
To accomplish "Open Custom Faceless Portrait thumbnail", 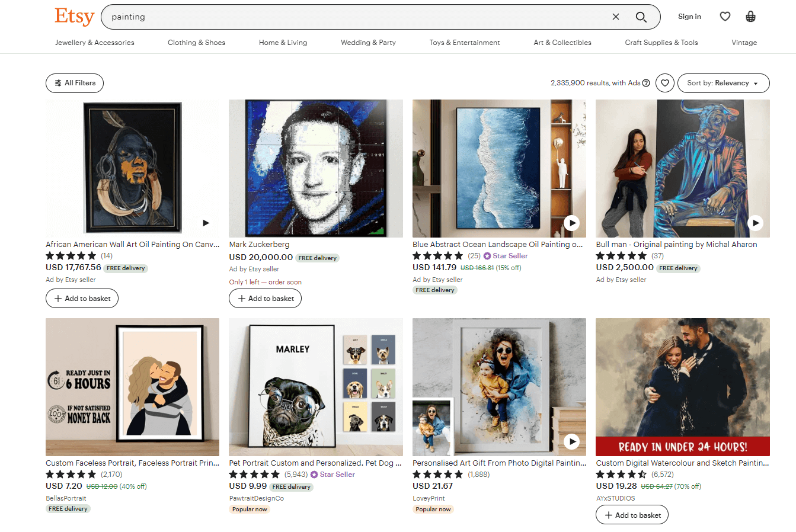I will pyautogui.click(x=132, y=387).
